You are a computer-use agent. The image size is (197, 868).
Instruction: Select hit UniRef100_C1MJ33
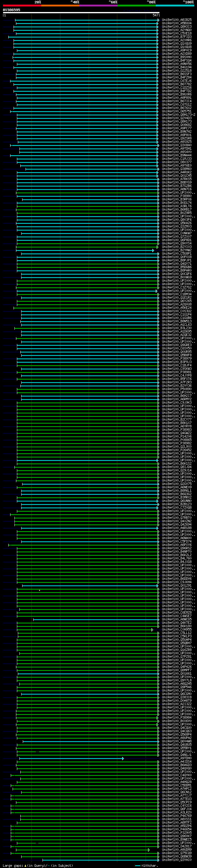click(176, 159)
